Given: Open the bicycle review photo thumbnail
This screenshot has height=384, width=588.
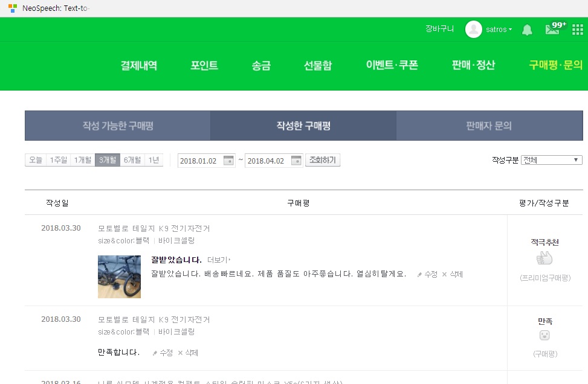Looking at the screenshot, I should (119, 277).
